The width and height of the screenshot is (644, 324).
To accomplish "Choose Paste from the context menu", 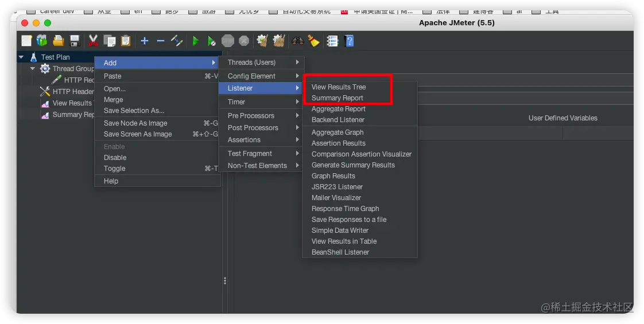I will click(x=156, y=76).
